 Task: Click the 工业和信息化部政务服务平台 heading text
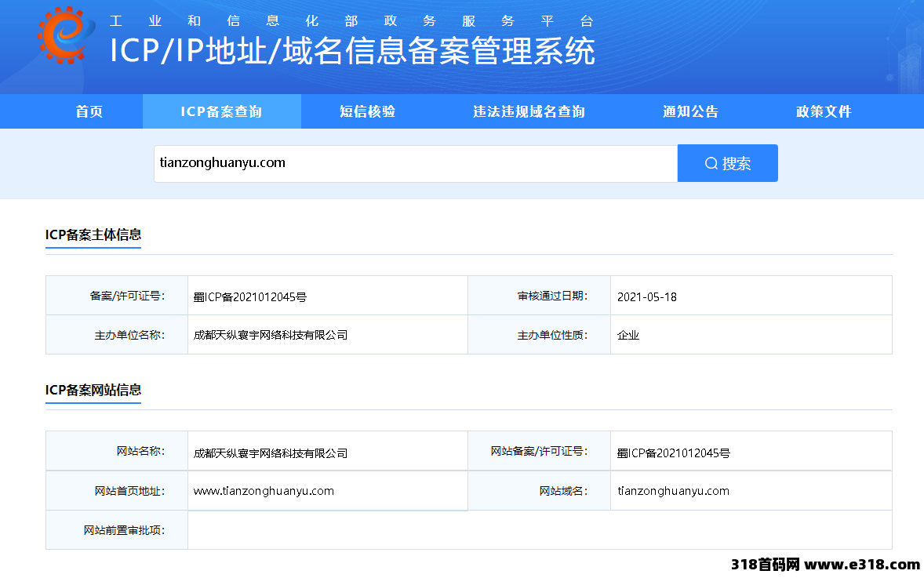351,21
